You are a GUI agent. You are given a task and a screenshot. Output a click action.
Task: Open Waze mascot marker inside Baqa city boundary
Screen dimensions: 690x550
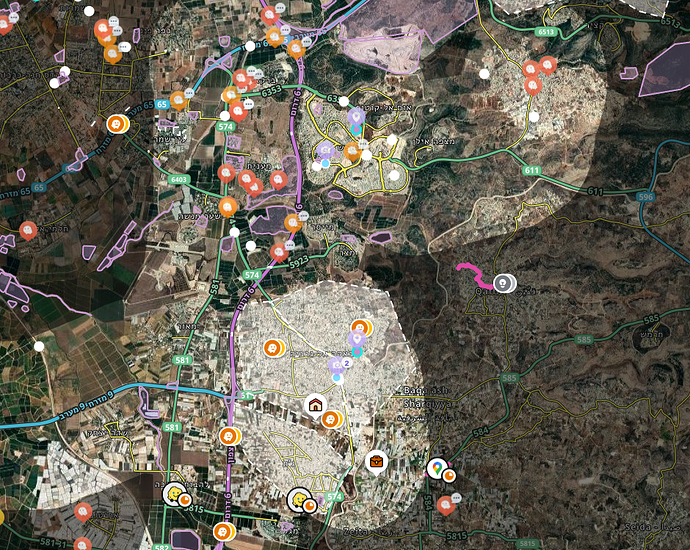point(301,500)
